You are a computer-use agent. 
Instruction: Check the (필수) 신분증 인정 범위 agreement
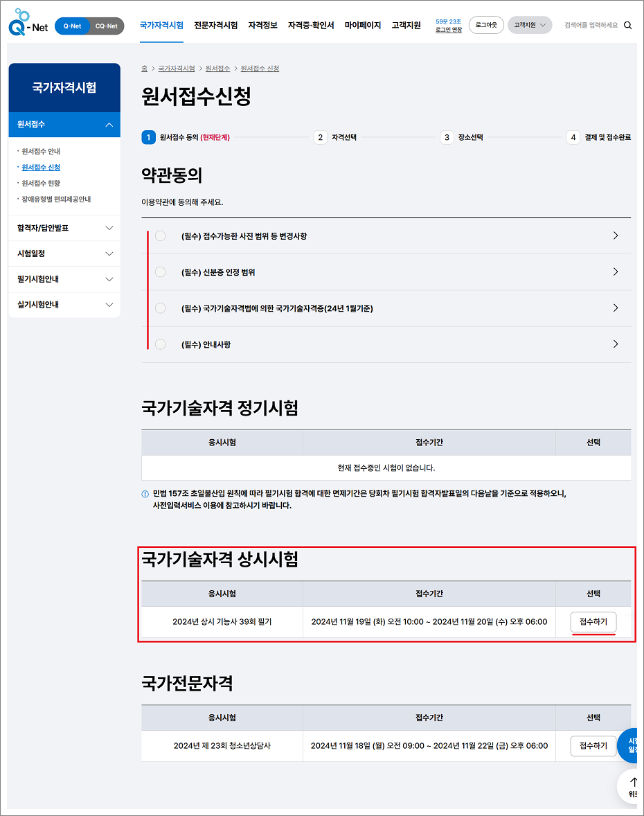pos(160,272)
